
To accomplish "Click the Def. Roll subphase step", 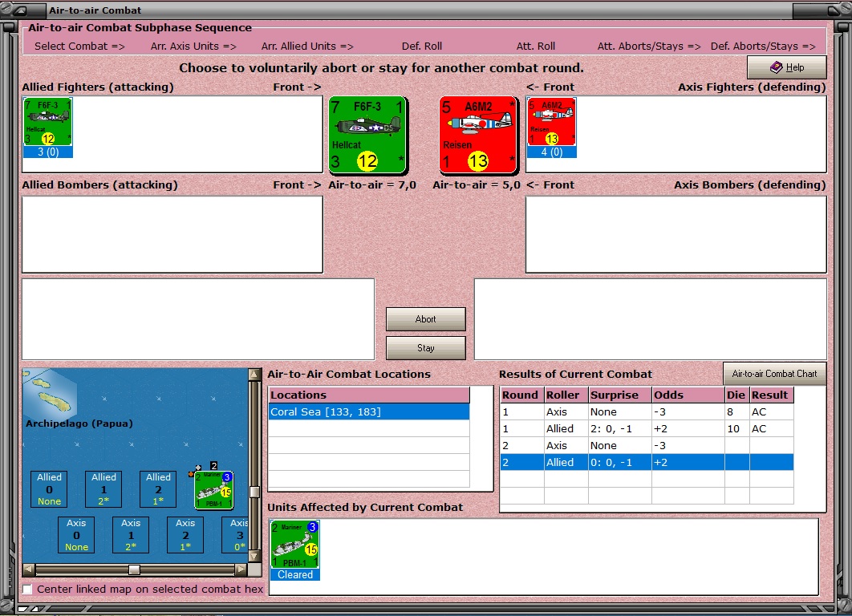I will pyautogui.click(x=422, y=47).
